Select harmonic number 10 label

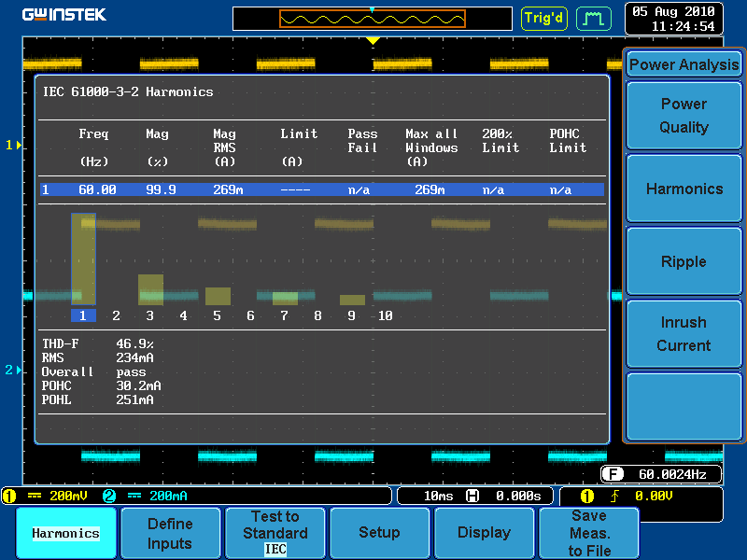click(385, 315)
